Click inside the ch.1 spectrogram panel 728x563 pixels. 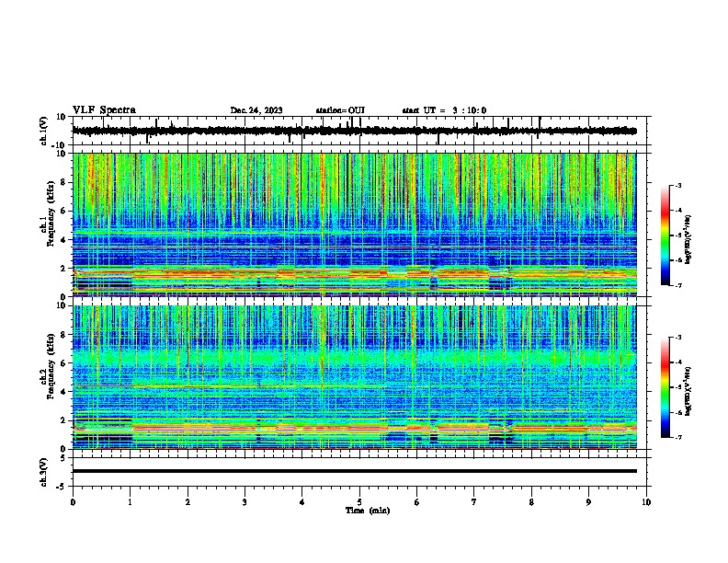[x=354, y=224]
